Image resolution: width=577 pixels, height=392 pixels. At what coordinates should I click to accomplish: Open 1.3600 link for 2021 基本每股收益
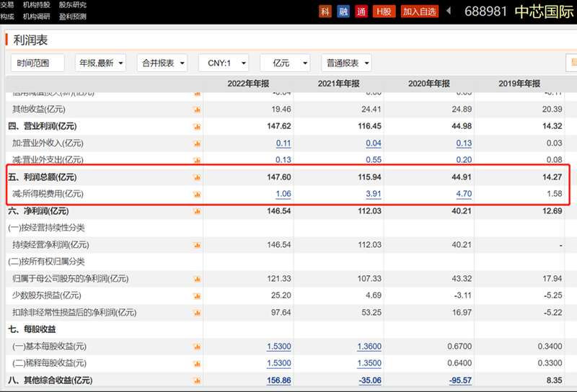click(x=369, y=347)
